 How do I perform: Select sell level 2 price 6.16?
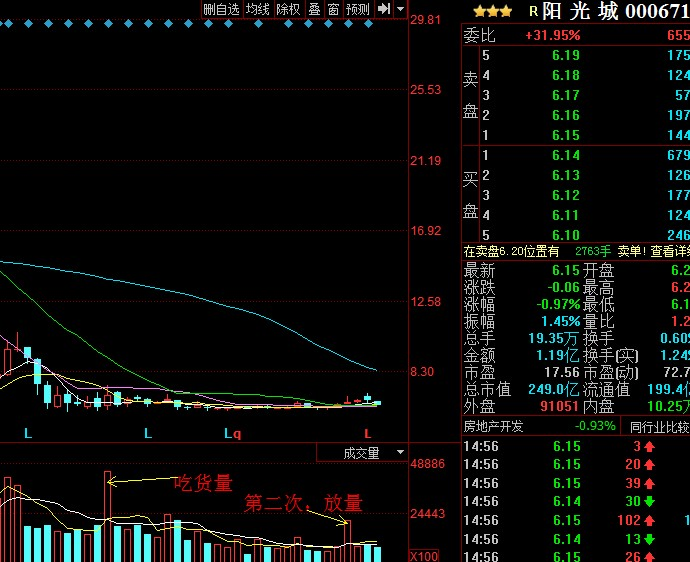566,115
